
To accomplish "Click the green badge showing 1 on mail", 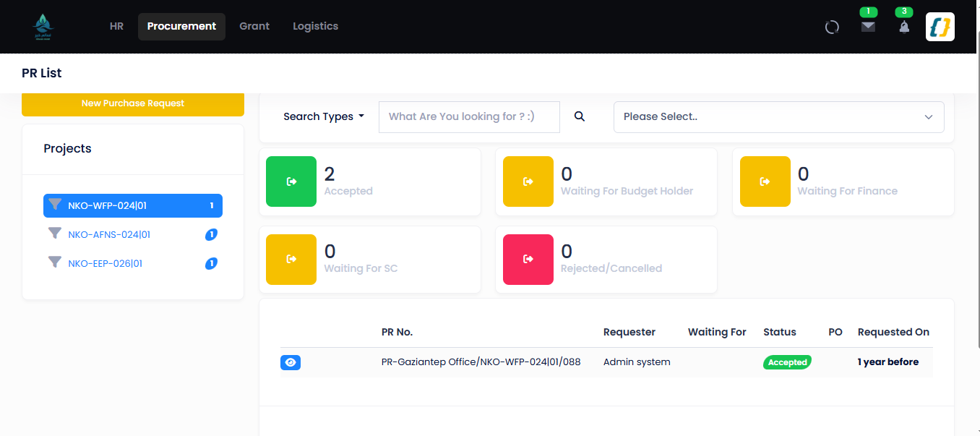I will click(x=868, y=12).
